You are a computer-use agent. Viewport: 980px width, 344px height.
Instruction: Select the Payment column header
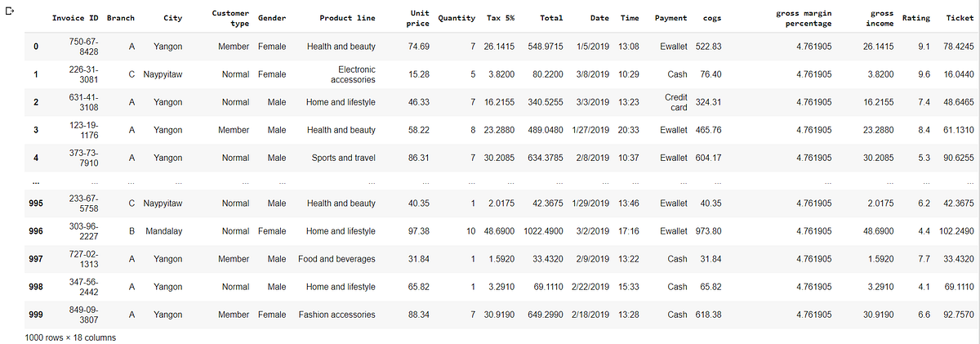[670, 18]
